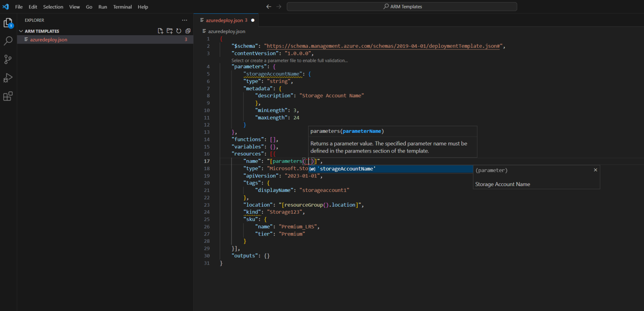Open Explorer's more actions ellipsis menu

(x=184, y=20)
